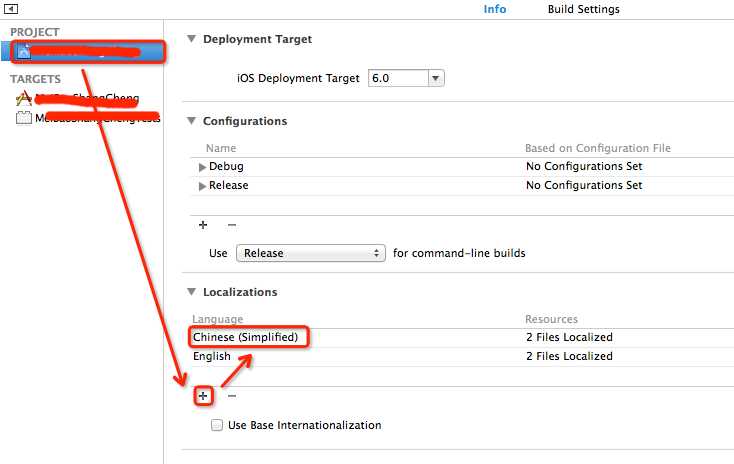Click Debug's No Configurations Set cell
The image size is (734, 464).
tap(584, 166)
